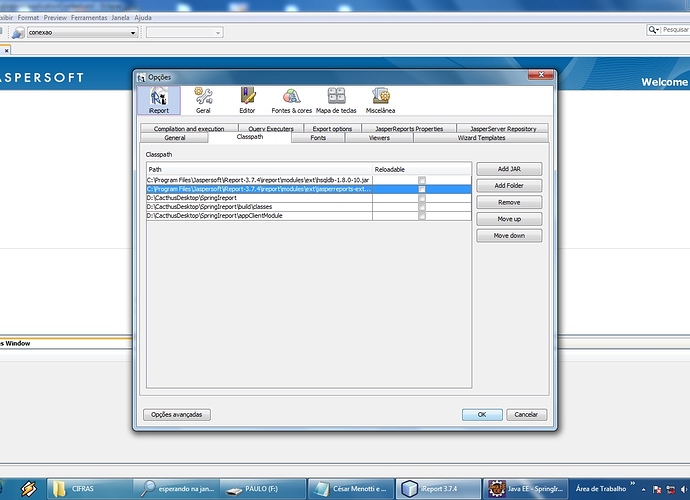Click the Add Folder button
The image size is (690, 500).
(509, 186)
